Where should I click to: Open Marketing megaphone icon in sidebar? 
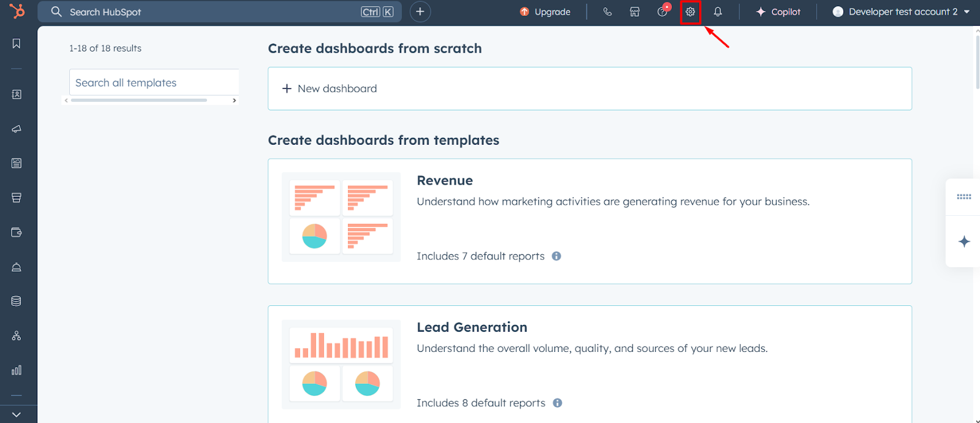[x=17, y=129]
